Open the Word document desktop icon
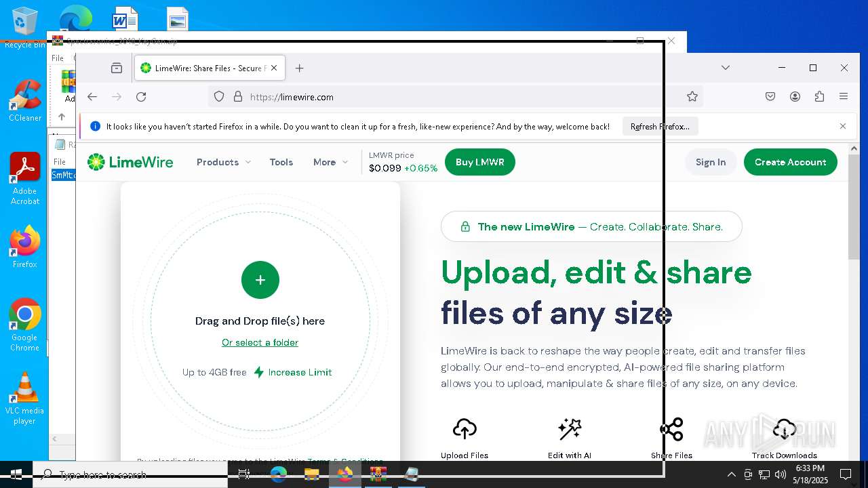Viewport: 868px width, 488px height. pyautogui.click(x=125, y=19)
